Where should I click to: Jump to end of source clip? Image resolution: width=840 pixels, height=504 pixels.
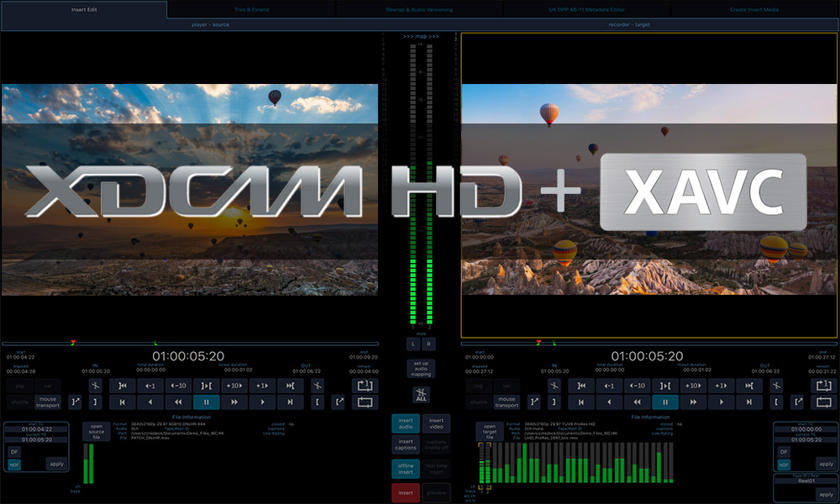click(x=290, y=402)
